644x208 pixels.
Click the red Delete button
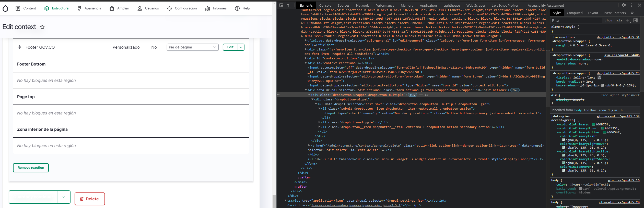click(x=90, y=199)
